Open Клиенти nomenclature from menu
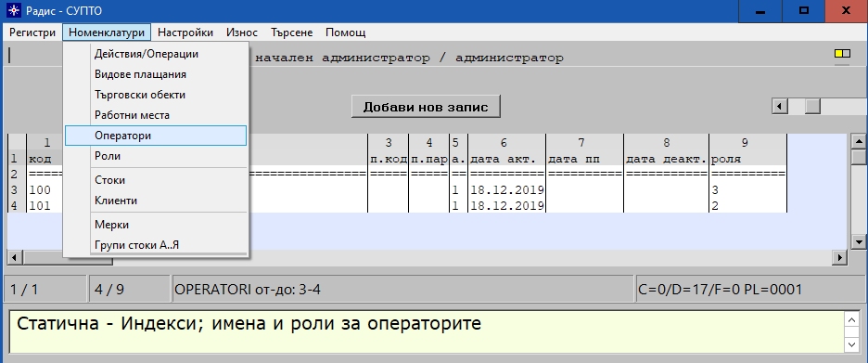The height and width of the screenshot is (363, 868). (x=156, y=201)
